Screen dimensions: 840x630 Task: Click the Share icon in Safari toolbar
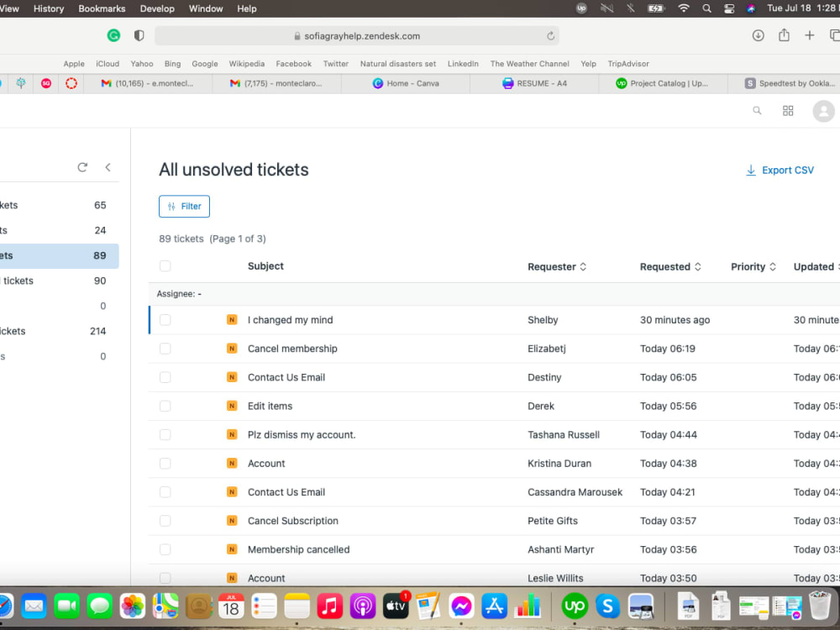pos(784,35)
